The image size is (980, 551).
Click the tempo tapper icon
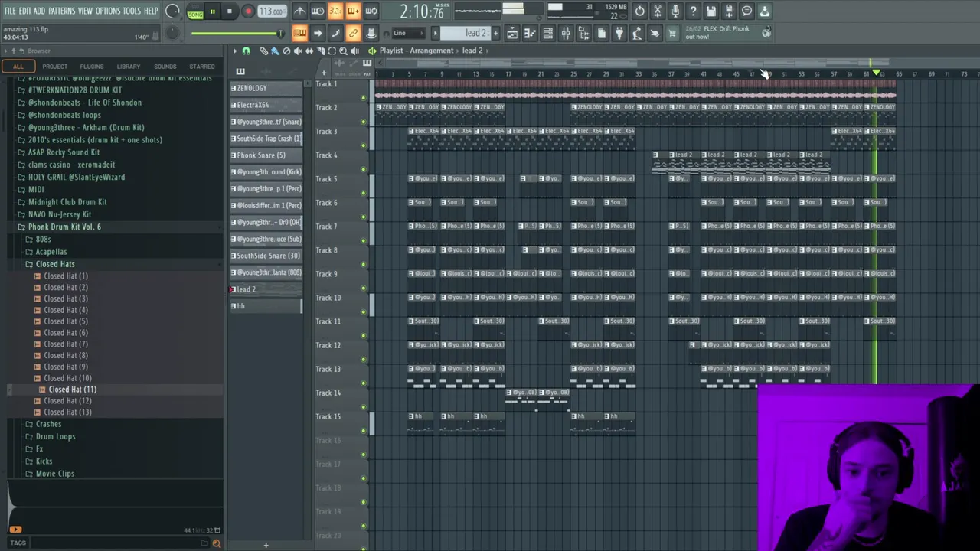click(637, 33)
